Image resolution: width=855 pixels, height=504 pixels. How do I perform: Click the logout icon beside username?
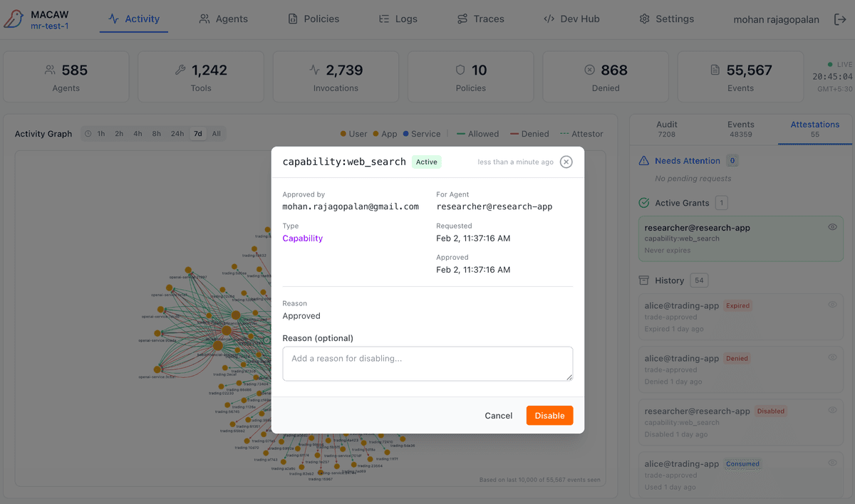[839, 19]
